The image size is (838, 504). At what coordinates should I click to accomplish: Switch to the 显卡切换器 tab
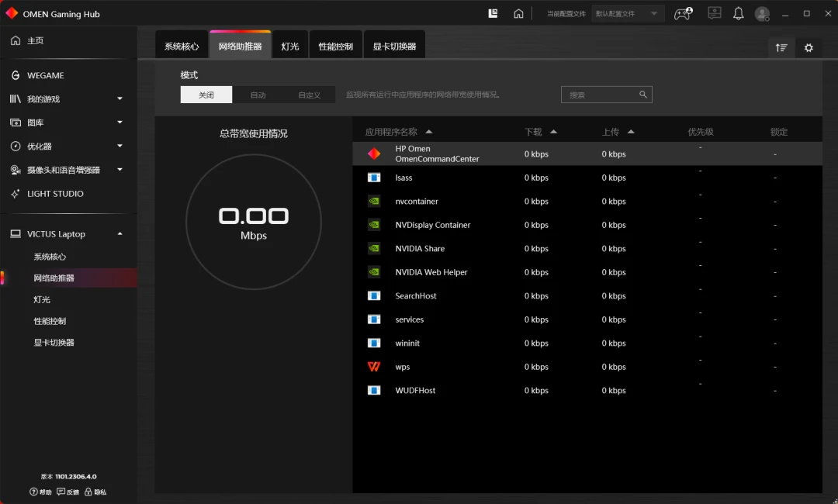pyautogui.click(x=394, y=47)
